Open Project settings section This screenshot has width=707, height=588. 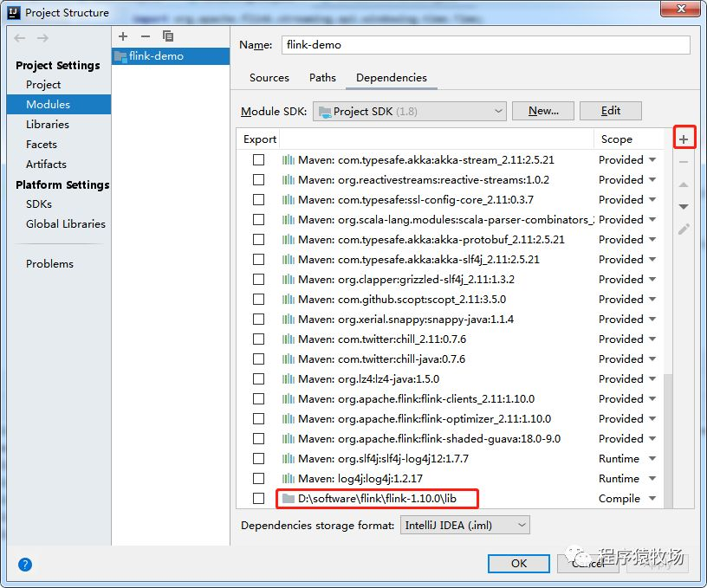click(43, 85)
